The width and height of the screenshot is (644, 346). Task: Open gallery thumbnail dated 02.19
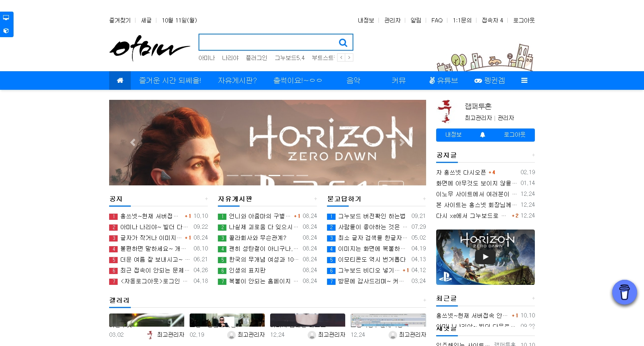point(227,320)
